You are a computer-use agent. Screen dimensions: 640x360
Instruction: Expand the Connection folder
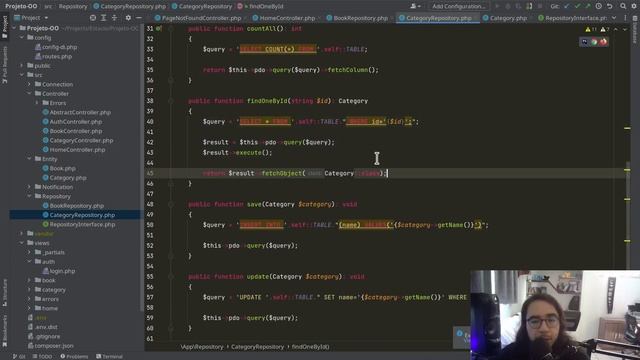[x=29, y=84]
